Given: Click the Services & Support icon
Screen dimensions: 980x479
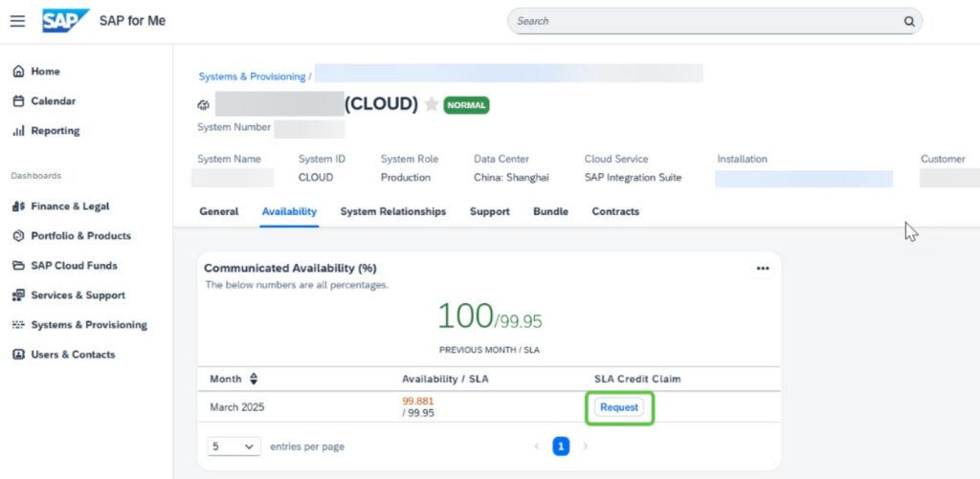Looking at the screenshot, I should point(19,295).
